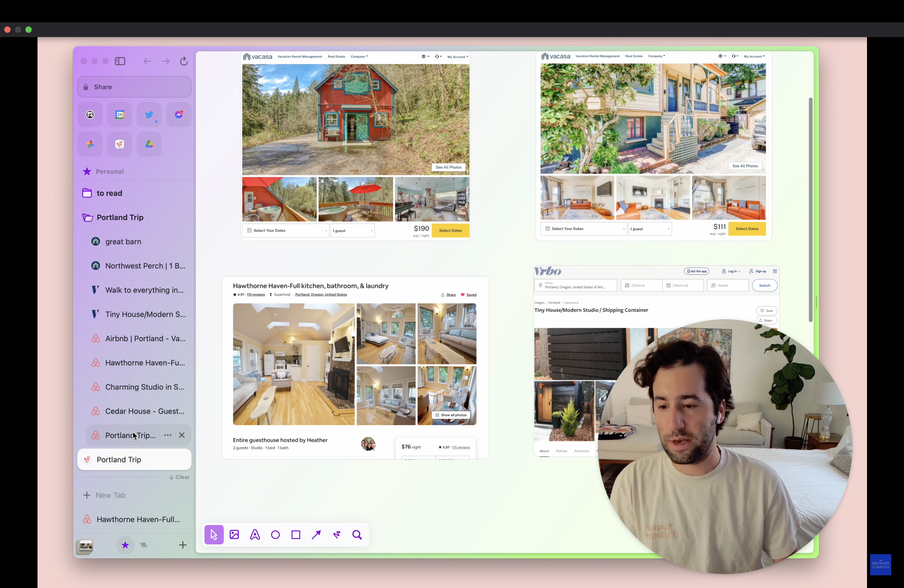Screen dimensions: 904x588
Task: Choose the circle shape tool
Action: coord(275,535)
